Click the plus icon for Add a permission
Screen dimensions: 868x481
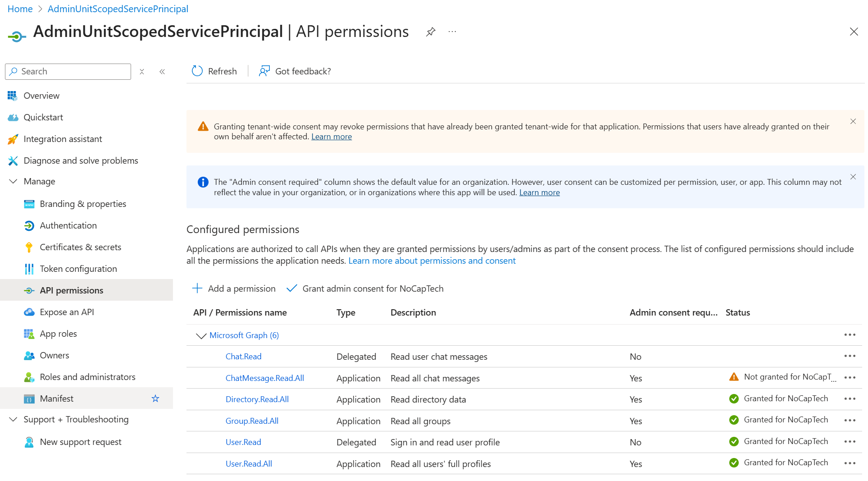click(x=197, y=289)
